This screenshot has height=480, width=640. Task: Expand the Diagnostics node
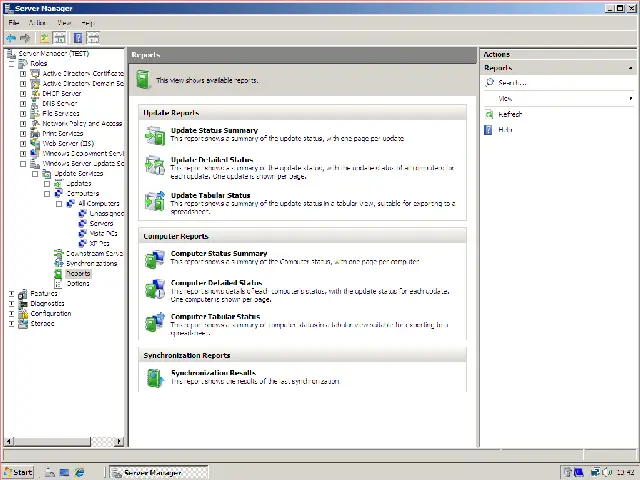pos(11,304)
